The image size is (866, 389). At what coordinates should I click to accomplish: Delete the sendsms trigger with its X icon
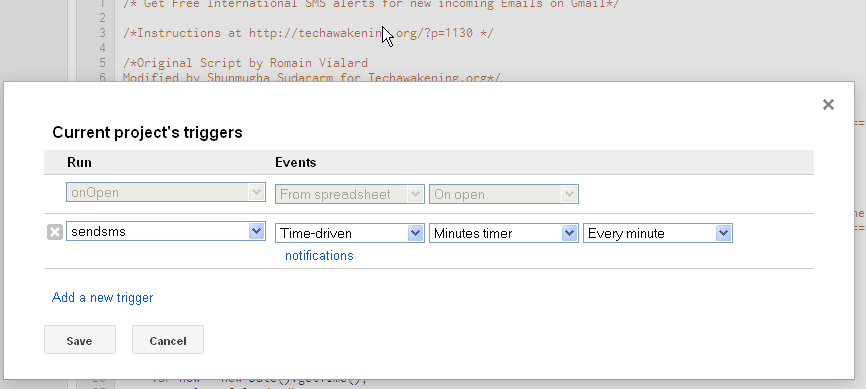[55, 232]
